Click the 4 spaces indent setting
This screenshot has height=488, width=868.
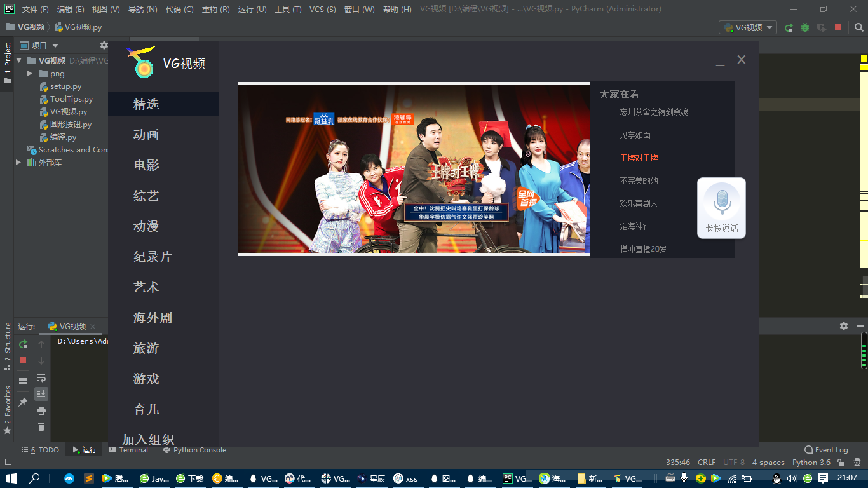click(x=768, y=463)
